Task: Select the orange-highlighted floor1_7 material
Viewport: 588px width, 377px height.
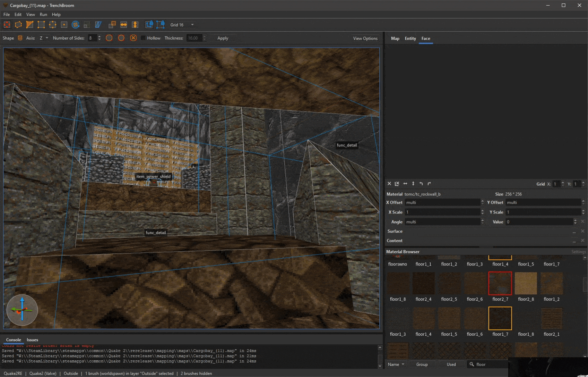Action: click(500, 318)
